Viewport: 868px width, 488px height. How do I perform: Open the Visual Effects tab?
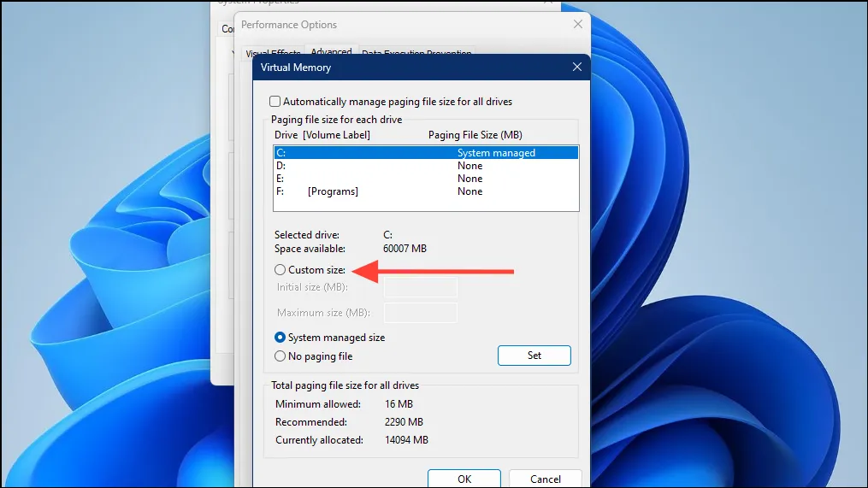(x=273, y=53)
